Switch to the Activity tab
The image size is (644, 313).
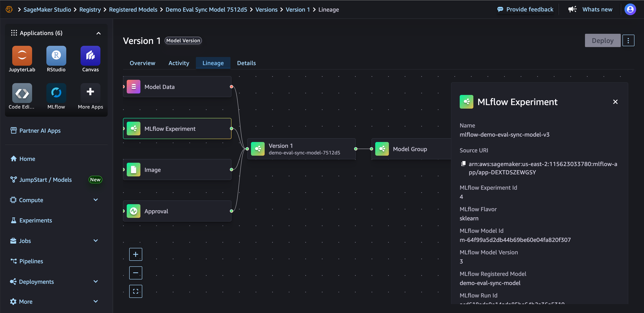pyautogui.click(x=179, y=63)
